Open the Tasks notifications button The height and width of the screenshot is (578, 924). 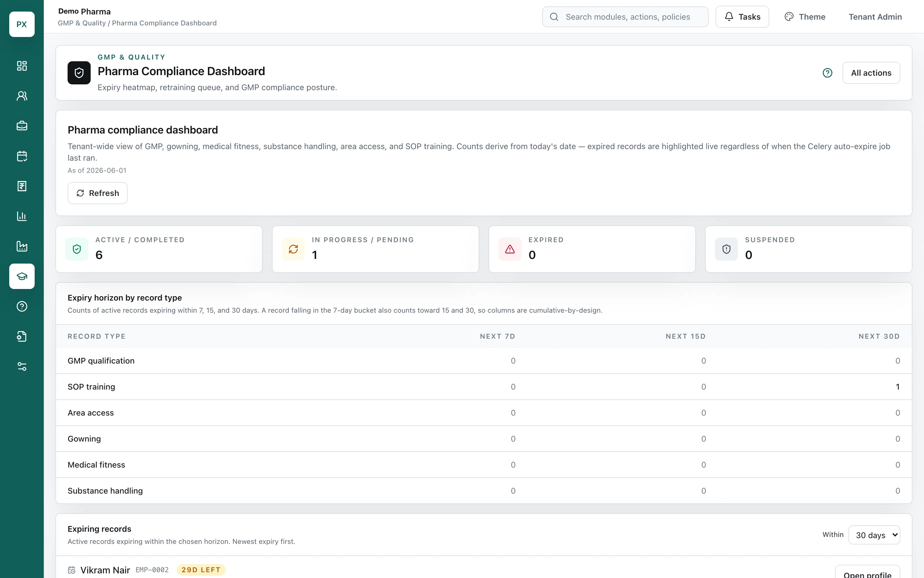point(742,17)
